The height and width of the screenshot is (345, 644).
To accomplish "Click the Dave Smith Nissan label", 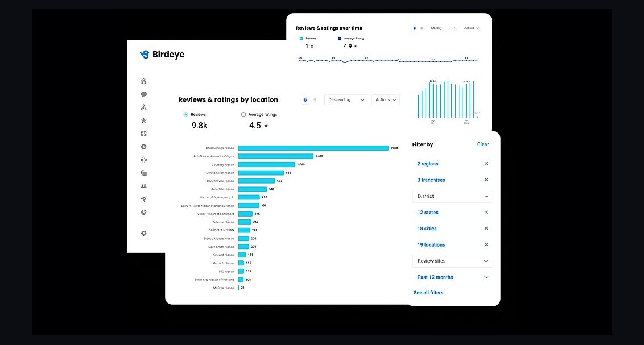I will point(221,247).
